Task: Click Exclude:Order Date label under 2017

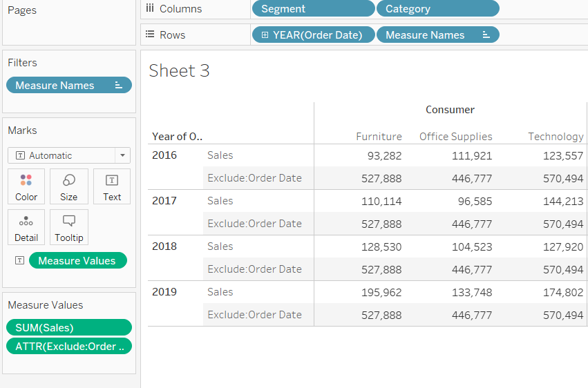Action: (x=255, y=224)
